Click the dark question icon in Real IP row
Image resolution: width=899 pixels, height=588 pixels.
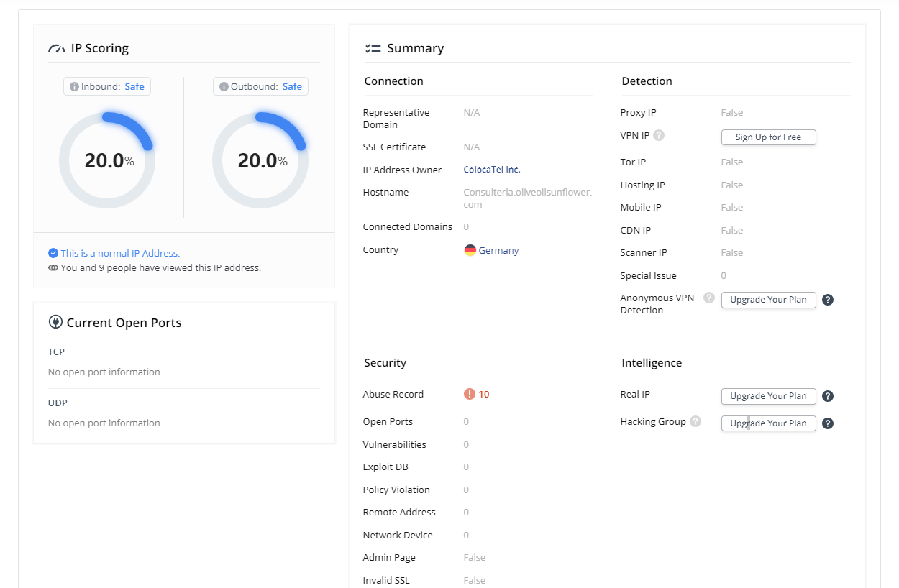coord(828,396)
